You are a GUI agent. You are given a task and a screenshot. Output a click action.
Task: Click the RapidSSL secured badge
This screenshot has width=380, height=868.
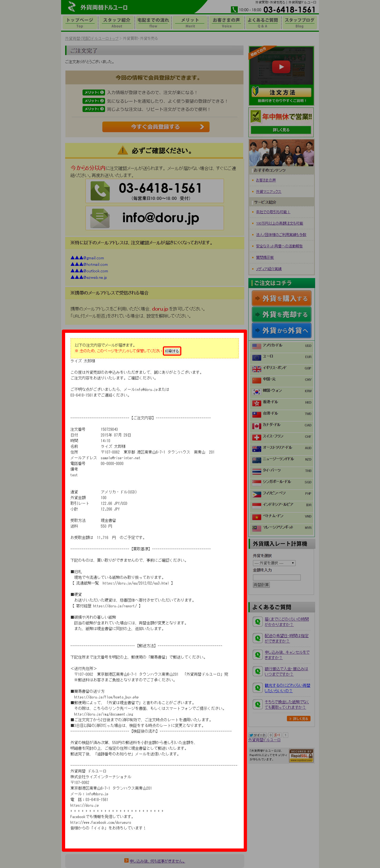(301, 756)
